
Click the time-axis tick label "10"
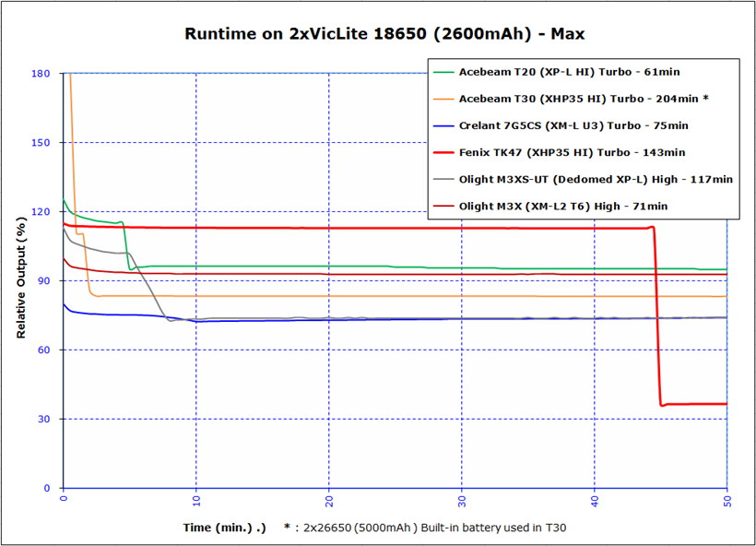tap(196, 501)
